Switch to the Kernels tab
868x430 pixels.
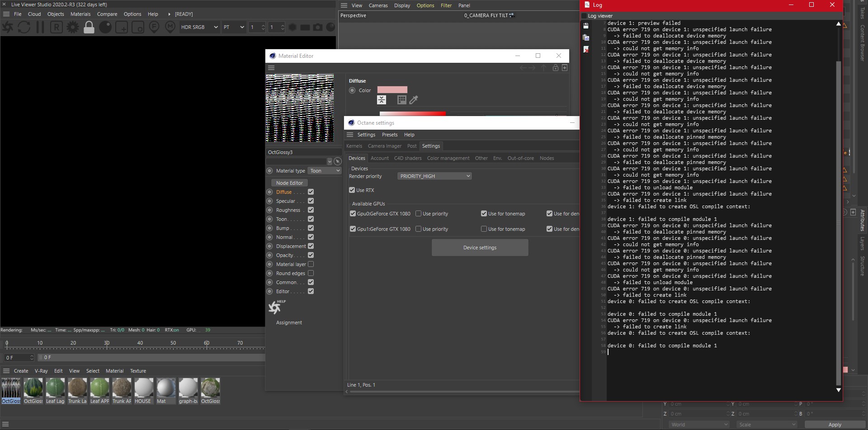[x=354, y=146]
